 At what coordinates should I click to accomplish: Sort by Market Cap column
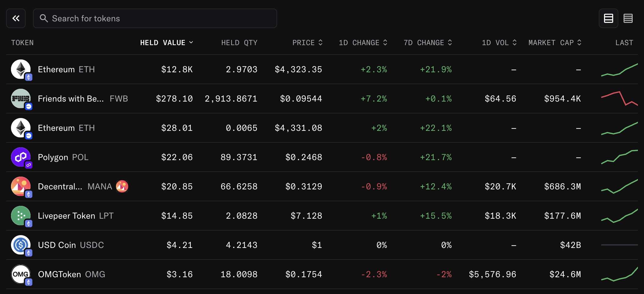coord(555,43)
